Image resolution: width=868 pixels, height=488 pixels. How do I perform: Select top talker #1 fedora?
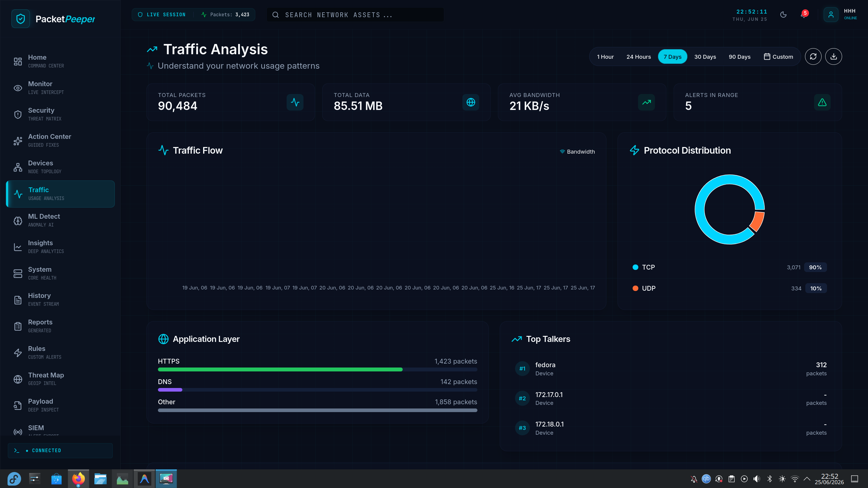click(671, 368)
